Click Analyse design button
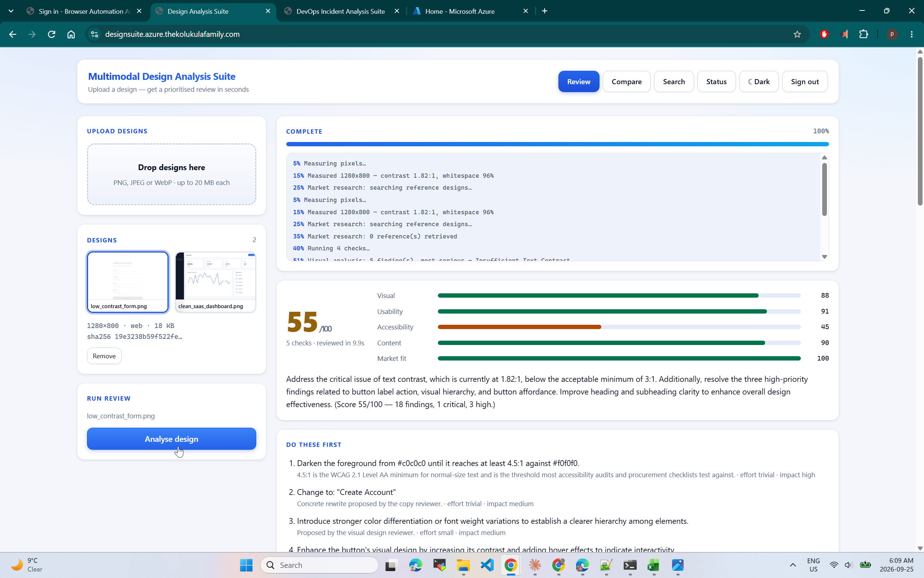This screenshot has height=578, width=924. [171, 439]
